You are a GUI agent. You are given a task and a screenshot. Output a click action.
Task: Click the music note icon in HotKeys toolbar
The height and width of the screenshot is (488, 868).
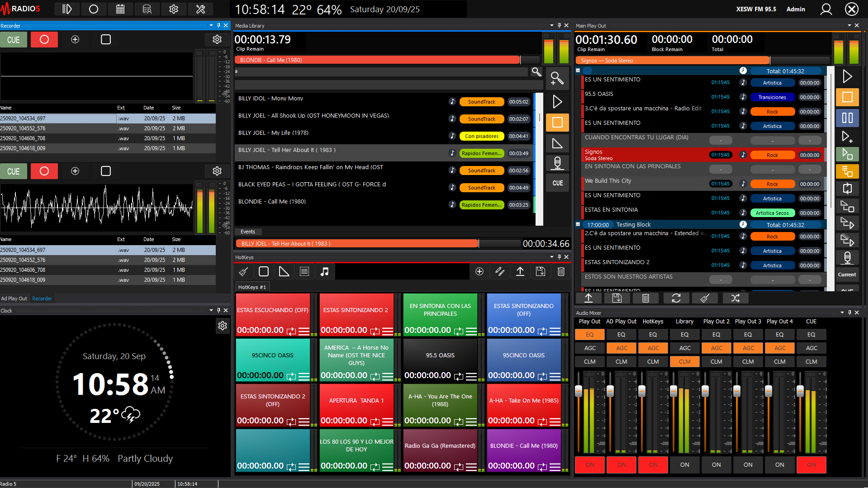(x=324, y=271)
